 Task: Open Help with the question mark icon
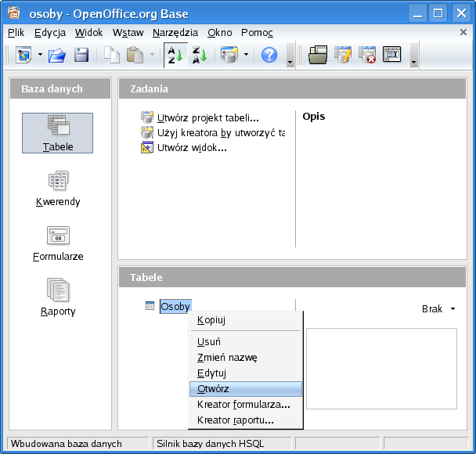coord(269,55)
